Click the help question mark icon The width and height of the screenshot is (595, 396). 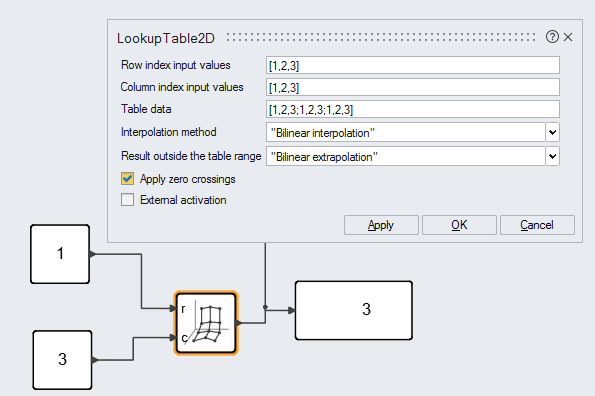point(552,37)
